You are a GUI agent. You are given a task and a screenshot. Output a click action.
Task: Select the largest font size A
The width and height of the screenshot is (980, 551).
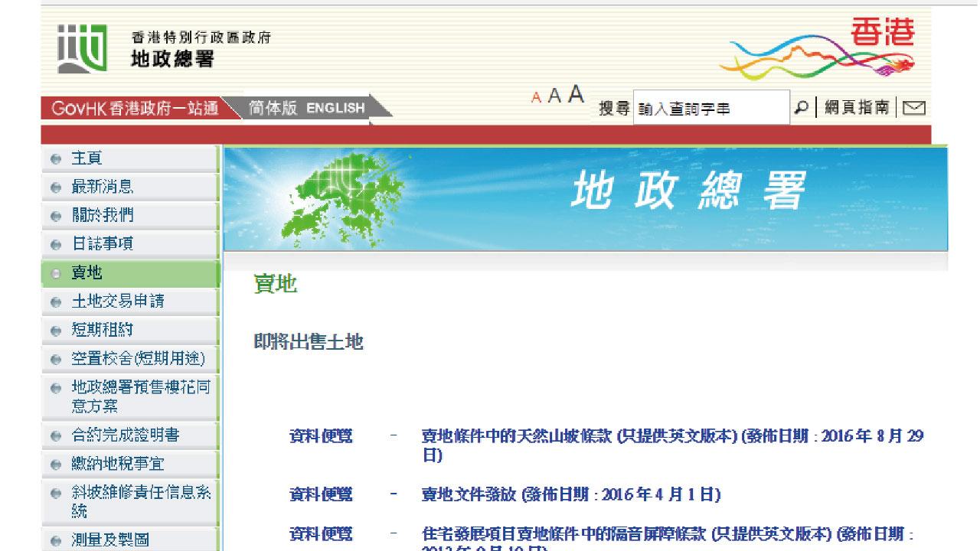click(576, 95)
